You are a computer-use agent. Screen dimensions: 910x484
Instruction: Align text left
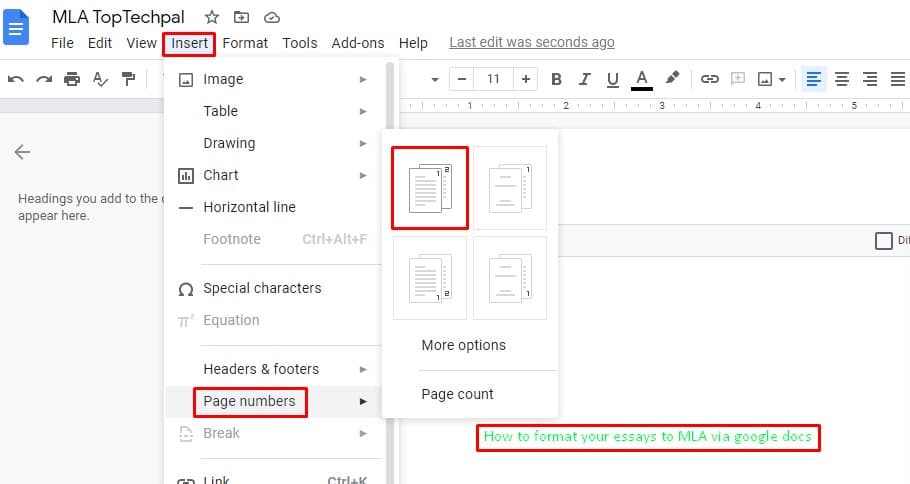pos(814,79)
